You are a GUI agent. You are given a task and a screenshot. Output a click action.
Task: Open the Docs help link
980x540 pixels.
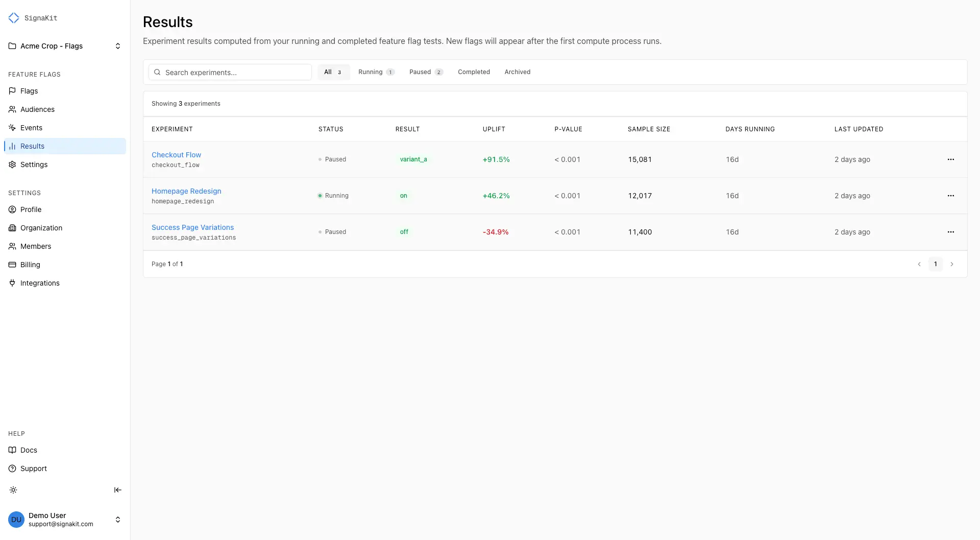[x=65, y=450]
